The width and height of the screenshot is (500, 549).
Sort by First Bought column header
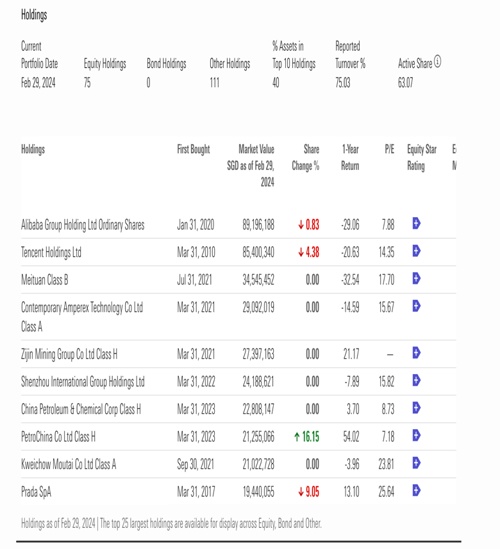tap(193, 150)
